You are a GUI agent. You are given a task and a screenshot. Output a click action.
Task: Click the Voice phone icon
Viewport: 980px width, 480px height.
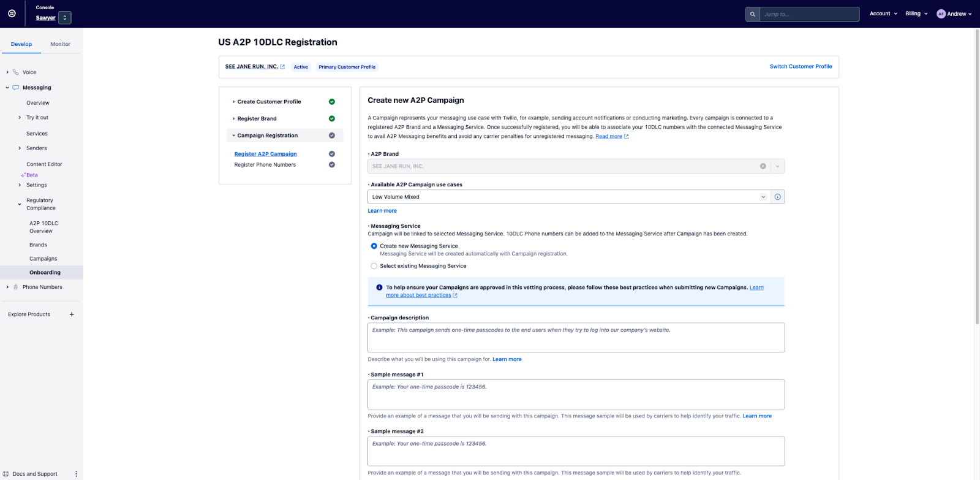(16, 72)
